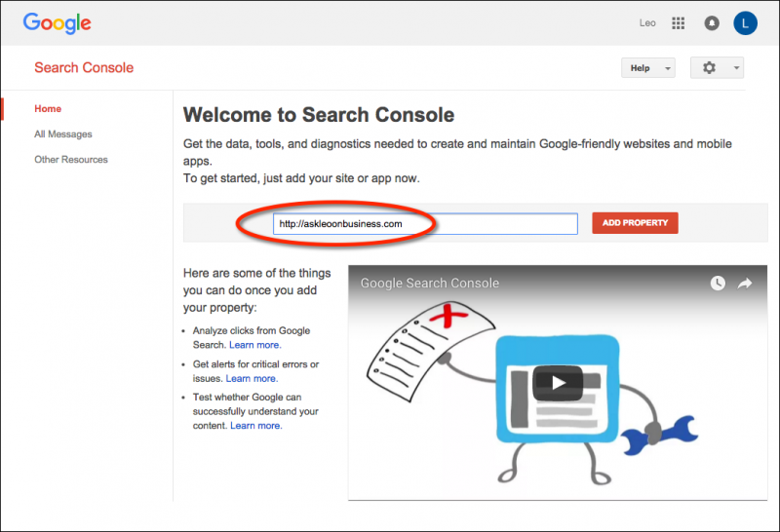Expand the Help dropdown arrow
This screenshot has width=780, height=532.
[668, 68]
